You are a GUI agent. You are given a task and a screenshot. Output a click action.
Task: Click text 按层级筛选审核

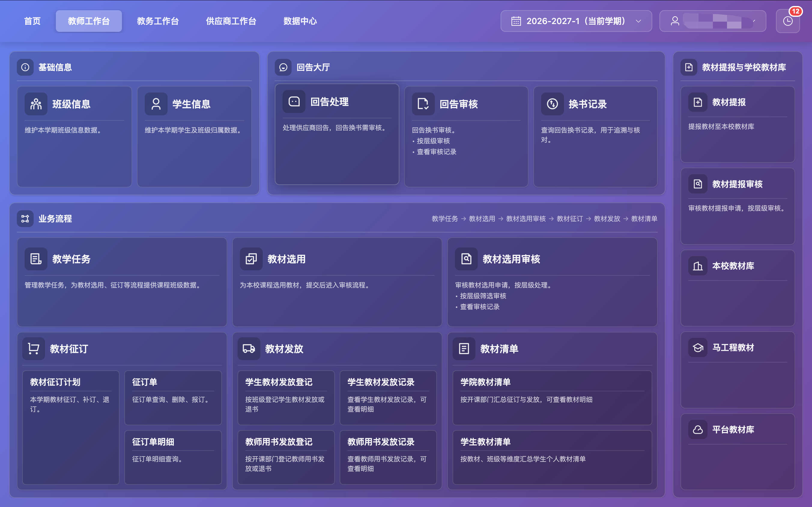click(483, 296)
